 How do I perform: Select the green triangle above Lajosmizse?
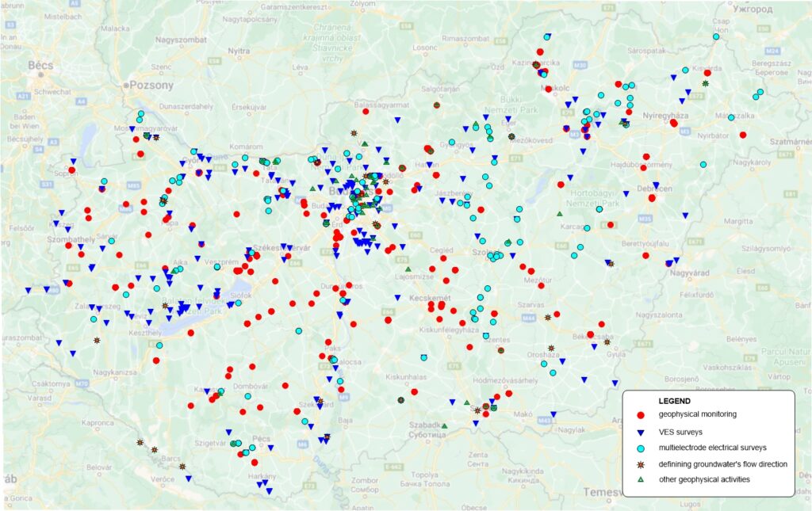click(408, 269)
